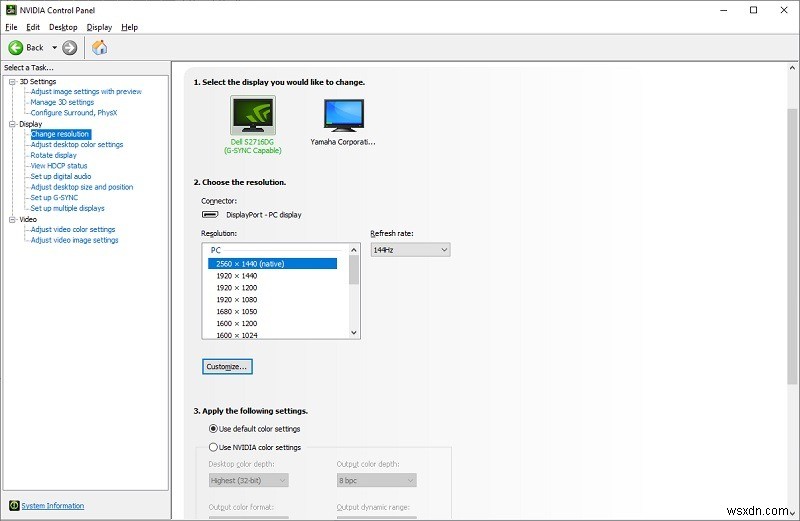The image size is (800, 521).
Task: Select Change resolution in task tree
Action: [60, 134]
